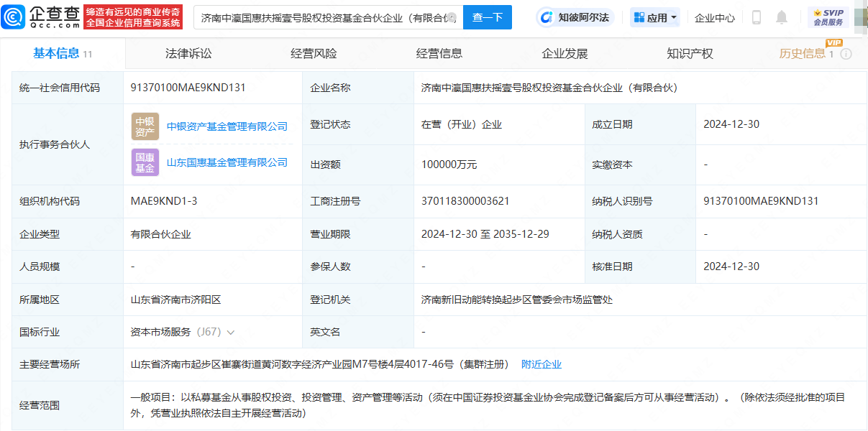The image size is (868, 431).
Task: Click the 查一下 search button
Action: [x=488, y=17]
